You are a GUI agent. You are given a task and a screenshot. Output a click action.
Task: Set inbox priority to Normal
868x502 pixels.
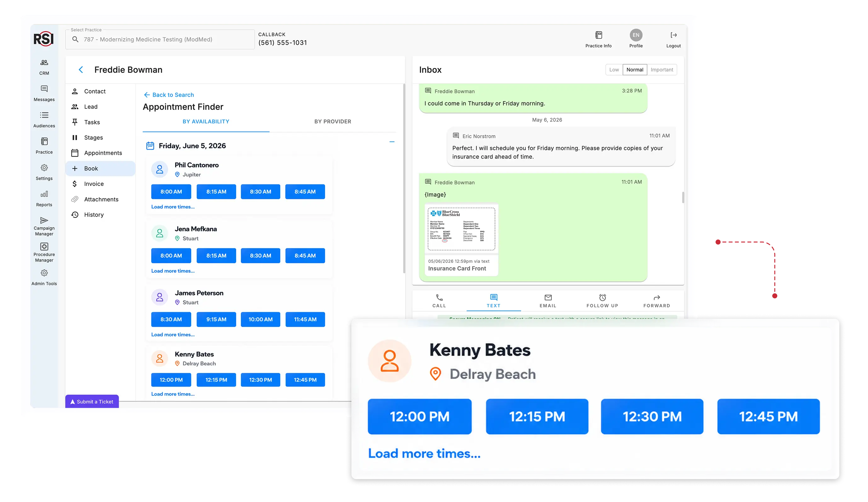[635, 70]
